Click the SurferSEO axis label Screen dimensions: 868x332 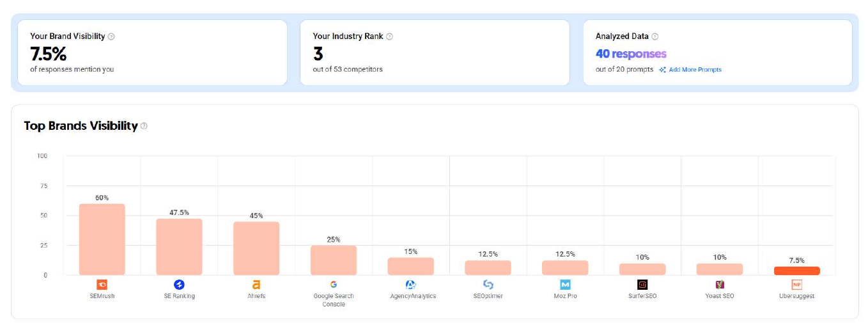point(642,296)
